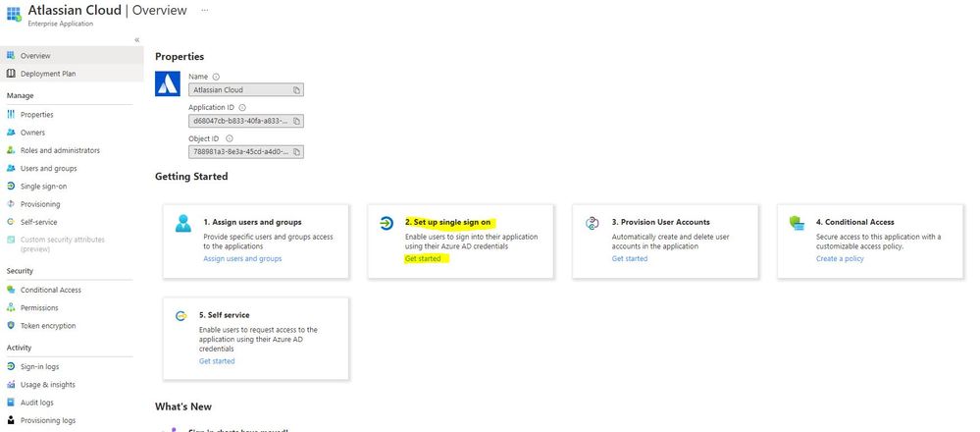Click the Provisioning sync icon

click(10, 204)
